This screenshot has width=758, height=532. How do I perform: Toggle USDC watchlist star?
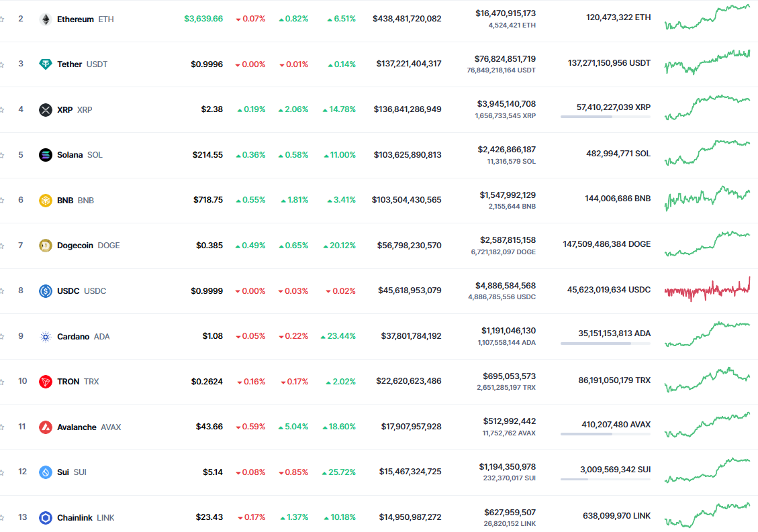[2, 291]
